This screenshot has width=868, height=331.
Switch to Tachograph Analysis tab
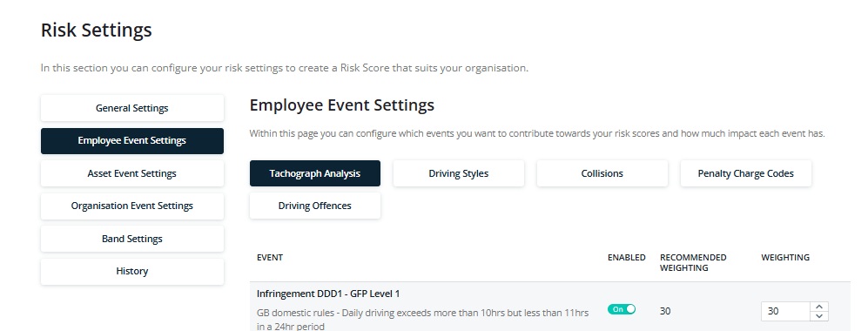315,173
